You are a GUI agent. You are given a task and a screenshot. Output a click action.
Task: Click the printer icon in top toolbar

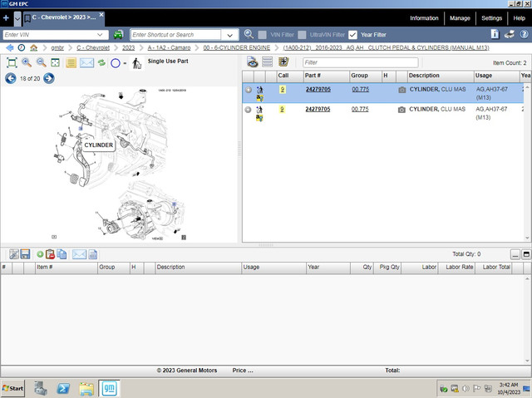[510, 34]
